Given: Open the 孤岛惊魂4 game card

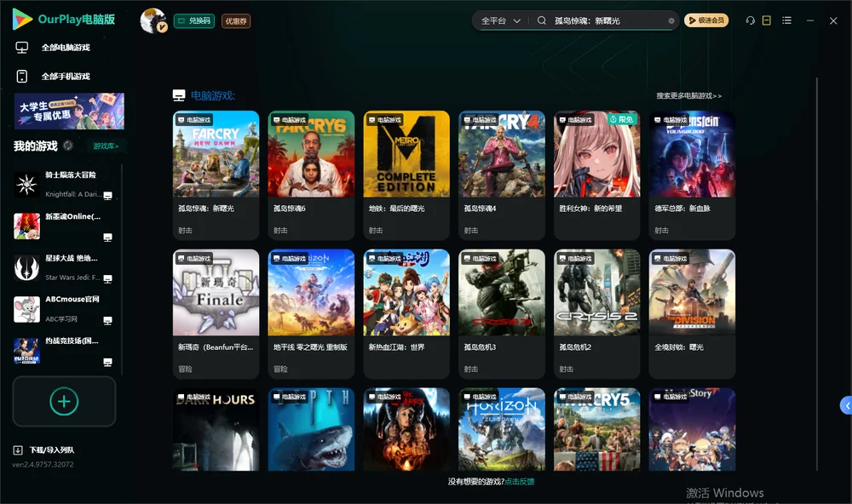Looking at the screenshot, I should click(x=502, y=175).
